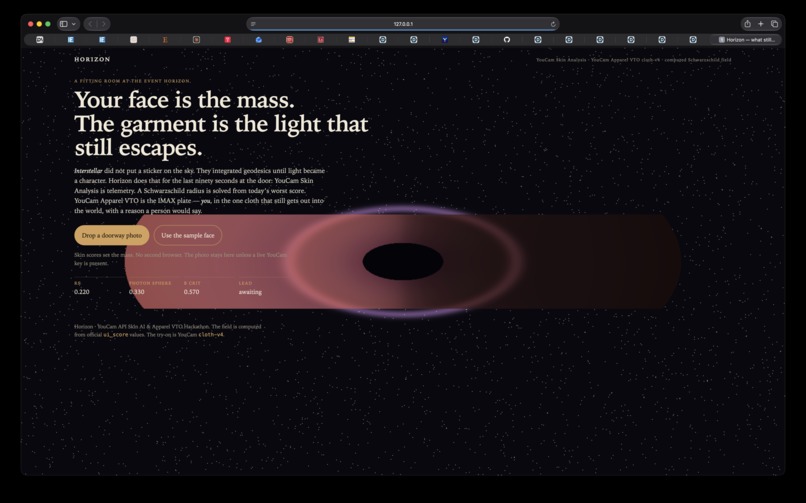
Task: Open the page reader menu icon in address bar
Action: (253, 24)
